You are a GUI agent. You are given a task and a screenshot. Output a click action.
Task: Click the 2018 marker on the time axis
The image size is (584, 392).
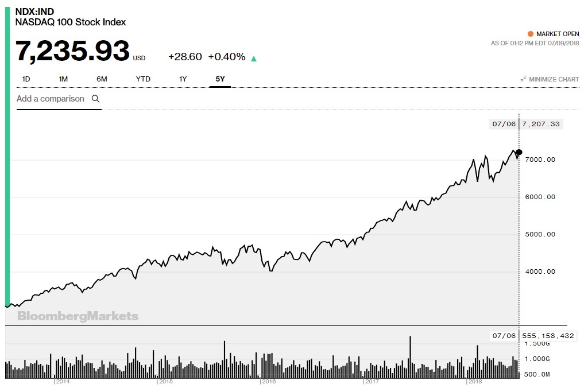click(474, 381)
